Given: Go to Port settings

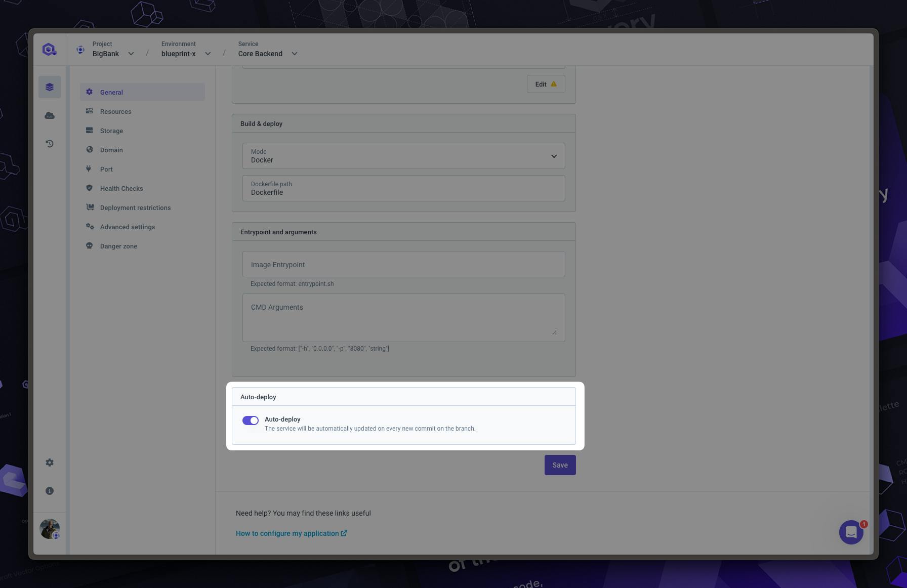Looking at the screenshot, I should pos(142,169).
